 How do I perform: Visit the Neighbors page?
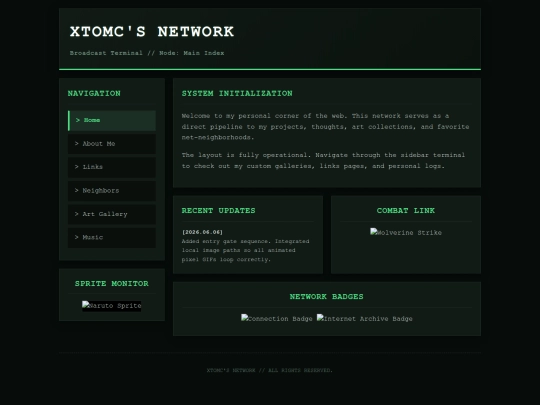pos(112,191)
